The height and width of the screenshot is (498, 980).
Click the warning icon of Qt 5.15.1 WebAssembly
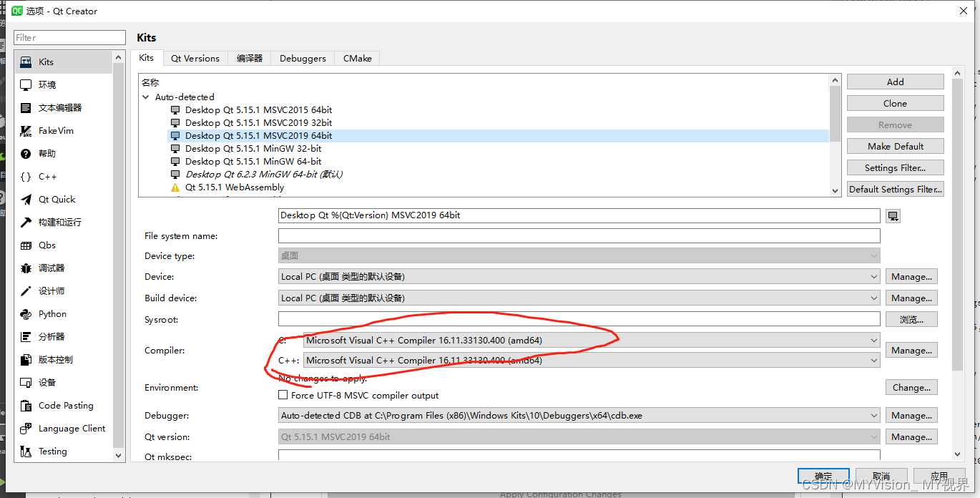click(x=175, y=187)
